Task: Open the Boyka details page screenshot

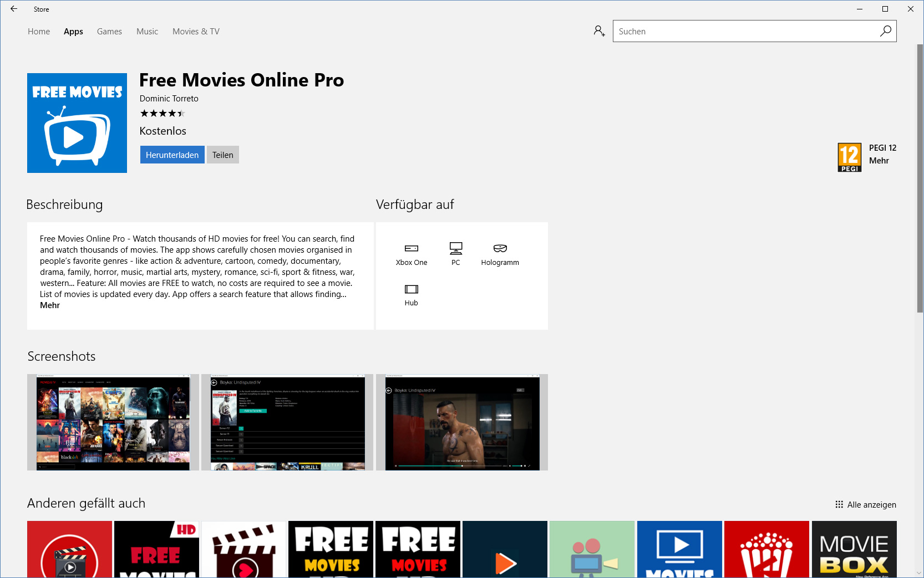Action: click(x=287, y=422)
